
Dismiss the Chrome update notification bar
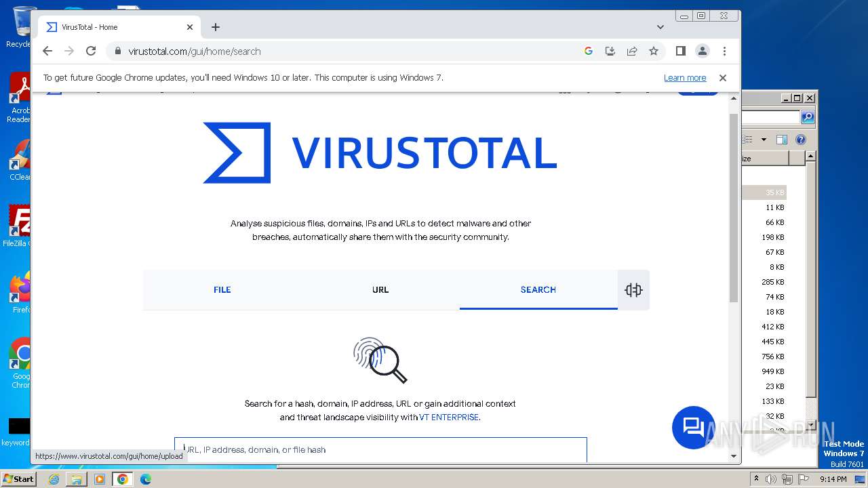(723, 78)
